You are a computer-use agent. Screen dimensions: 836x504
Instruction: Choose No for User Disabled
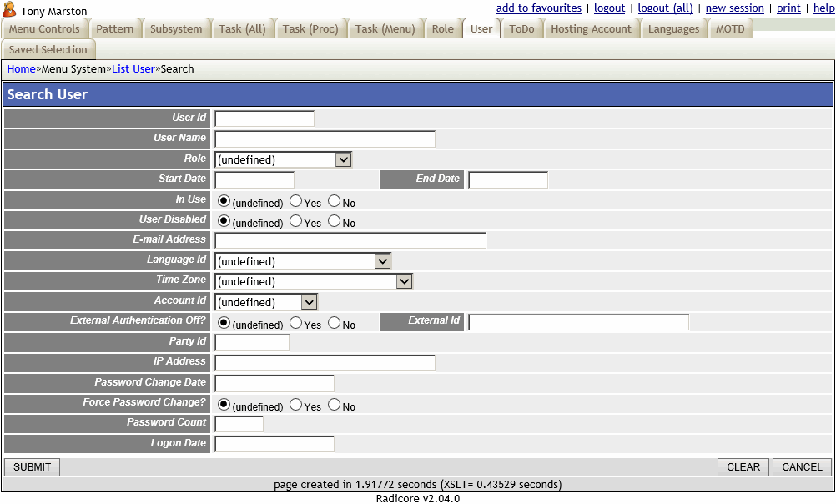click(333, 222)
